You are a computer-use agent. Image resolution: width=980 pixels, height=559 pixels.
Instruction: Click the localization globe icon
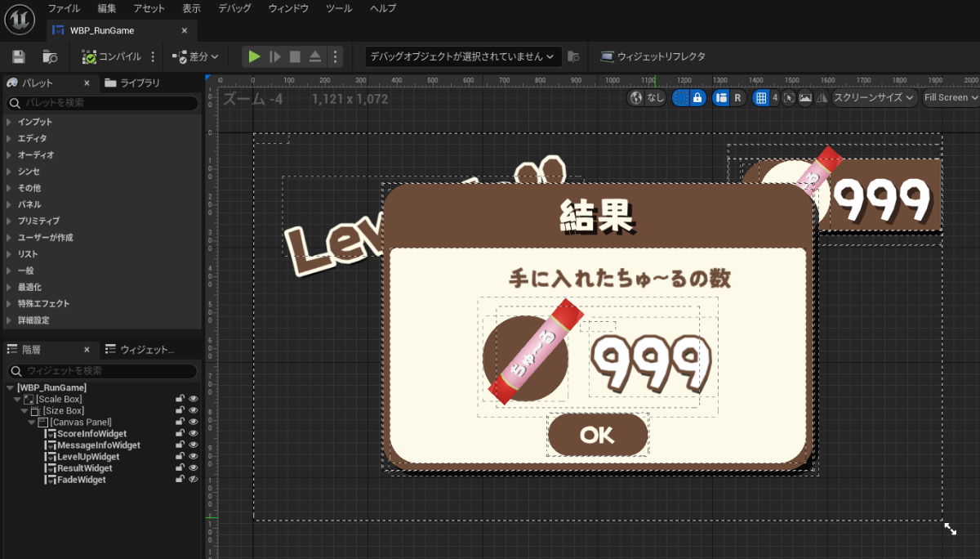point(637,97)
